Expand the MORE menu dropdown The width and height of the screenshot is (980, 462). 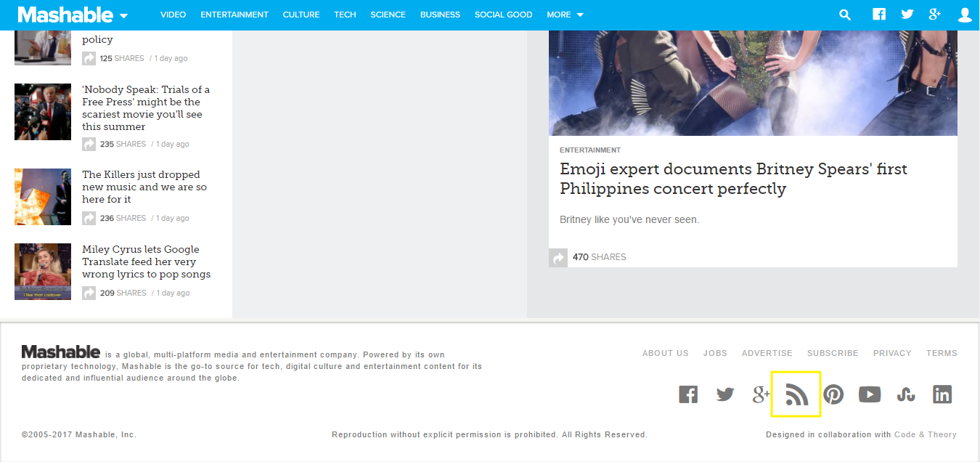[x=565, y=15]
